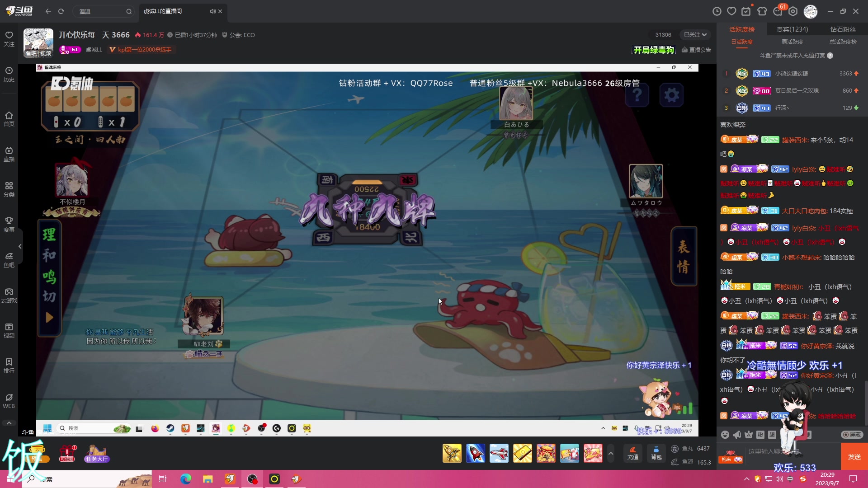The height and width of the screenshot is (488, 868).
Task: Open rank 1 user 小熊软糖软糖
Action: [x=792, y=74]
